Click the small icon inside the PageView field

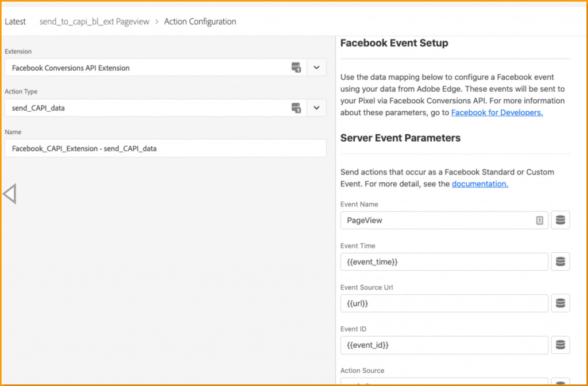tap(539, 220)
